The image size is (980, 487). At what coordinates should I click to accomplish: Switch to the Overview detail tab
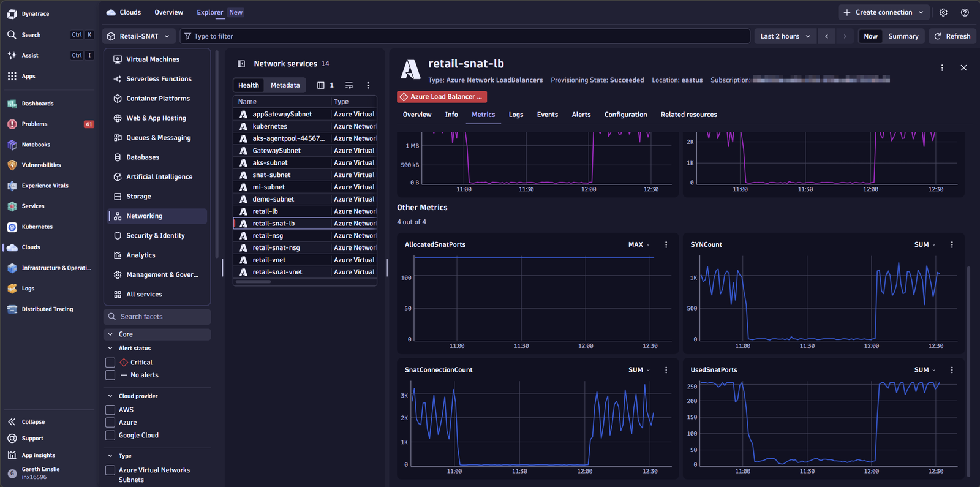click(417, 115)
